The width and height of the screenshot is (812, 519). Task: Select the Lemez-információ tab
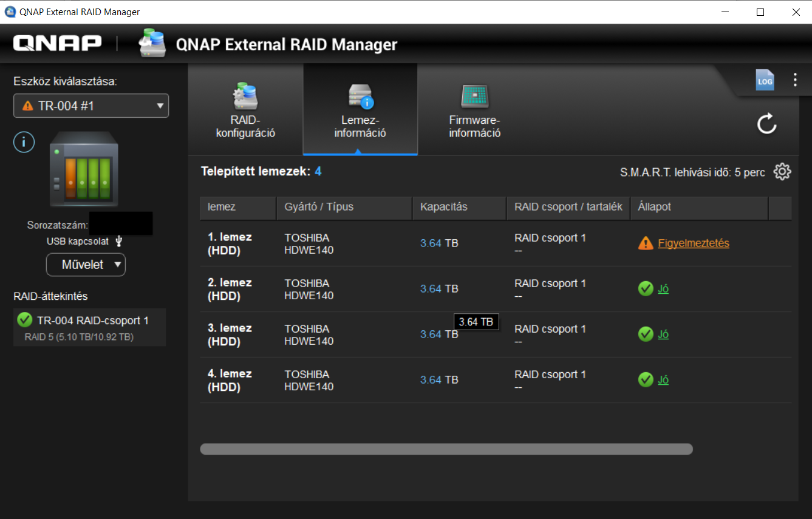point(360,110)
